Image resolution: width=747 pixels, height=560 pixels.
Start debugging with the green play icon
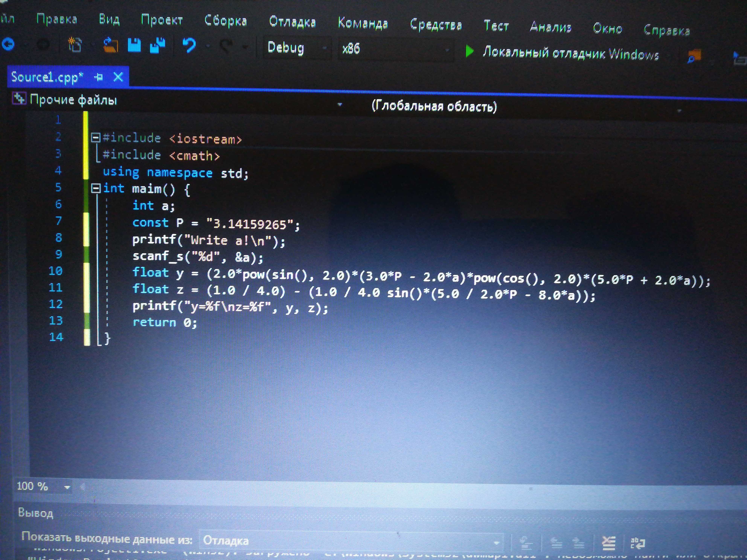[469, 51]
